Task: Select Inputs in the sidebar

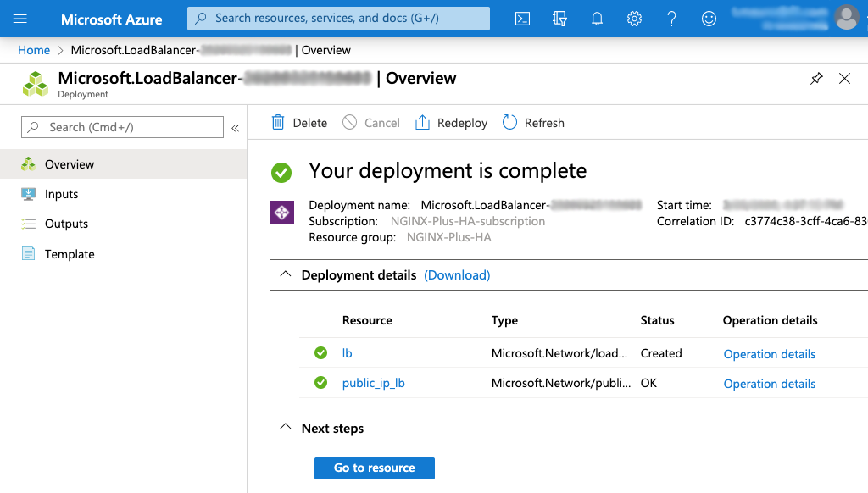Action: [x=61, y=194]
